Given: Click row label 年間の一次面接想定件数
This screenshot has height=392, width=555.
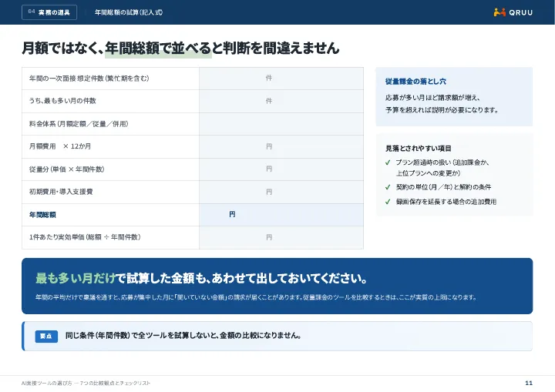Looking at the screenshot, I should coord(89,79).
